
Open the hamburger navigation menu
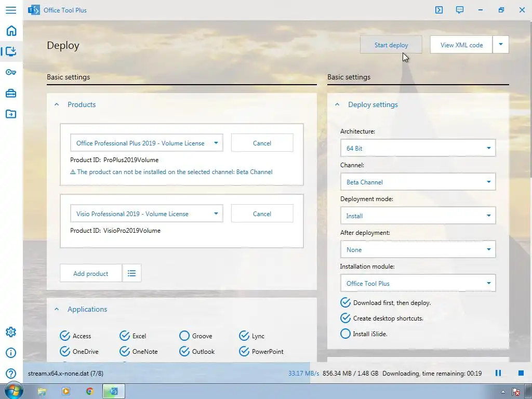(x=11, y=10)
